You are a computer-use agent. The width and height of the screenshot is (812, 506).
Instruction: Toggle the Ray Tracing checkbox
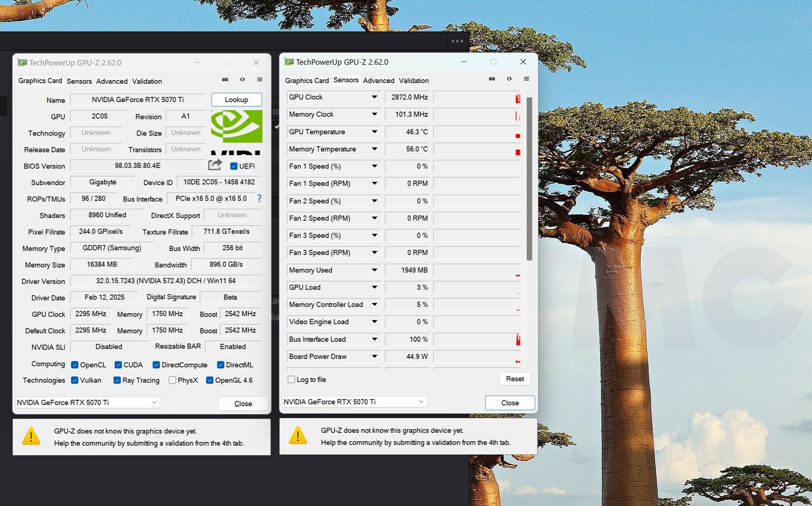[x=117, y=380]
